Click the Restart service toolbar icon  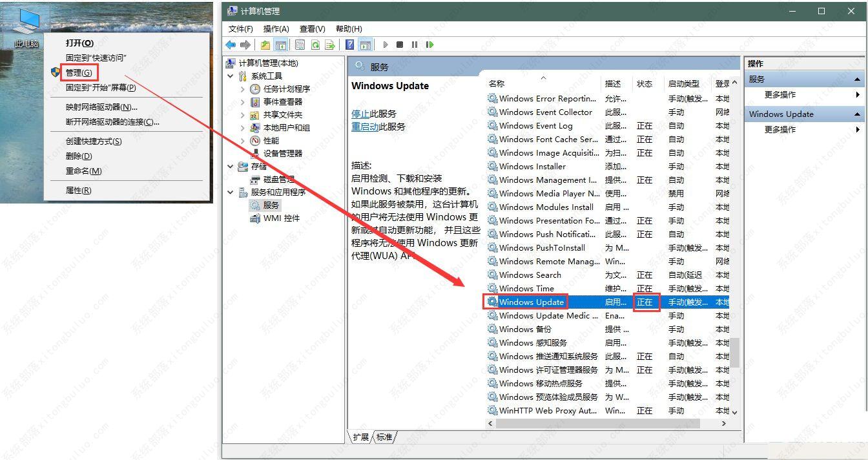[429, 45]
